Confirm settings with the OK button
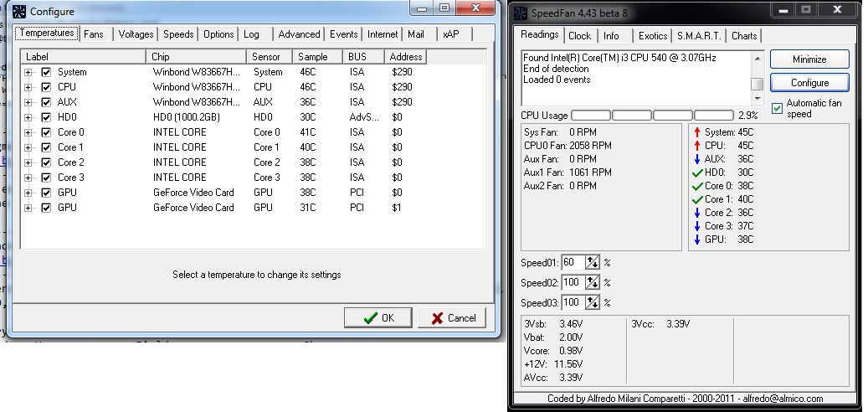 [x=378, y=318]
